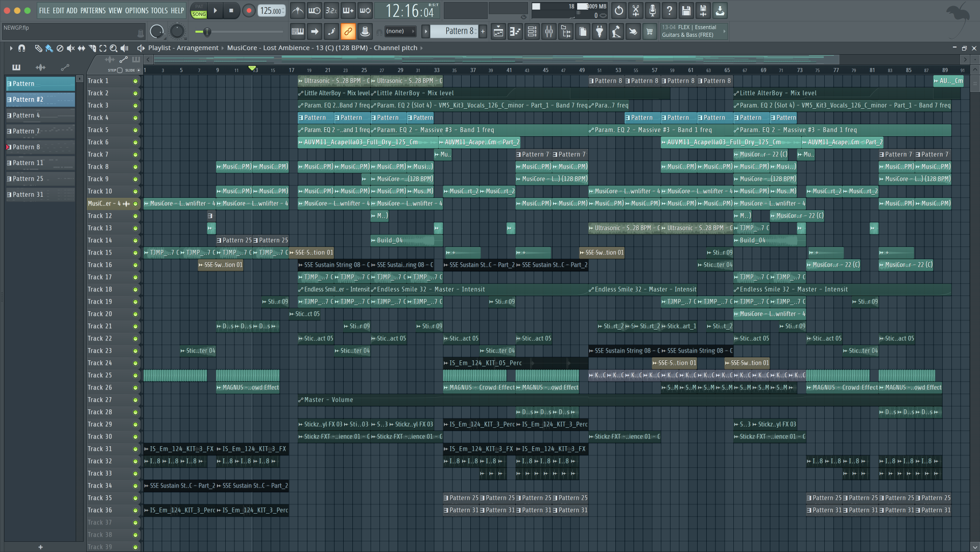Select the Slice tool
Viewport: 980px width, 552px height.
tap(92, 48)
